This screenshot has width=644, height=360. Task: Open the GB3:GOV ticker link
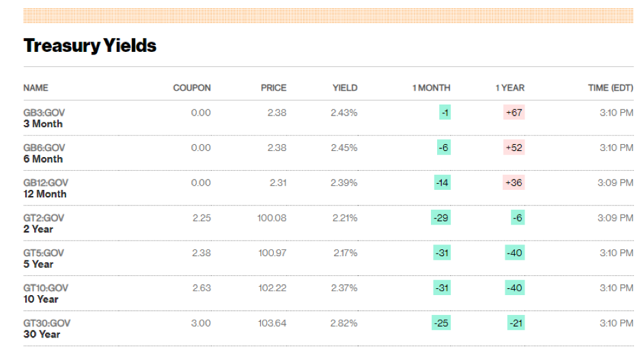[x=44, y=113]
